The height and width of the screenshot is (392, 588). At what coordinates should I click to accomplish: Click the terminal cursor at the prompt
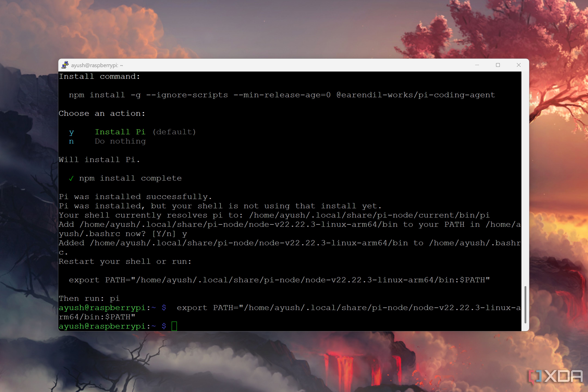[x=174, y=326]
